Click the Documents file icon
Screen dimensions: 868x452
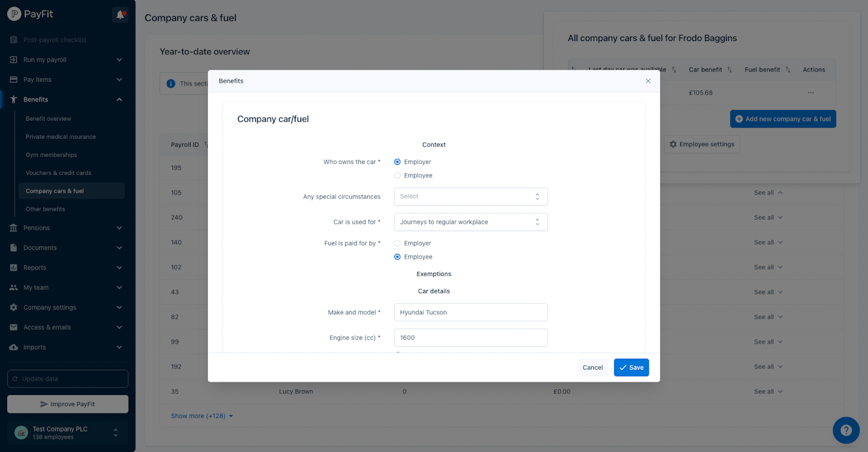(13, 248)
